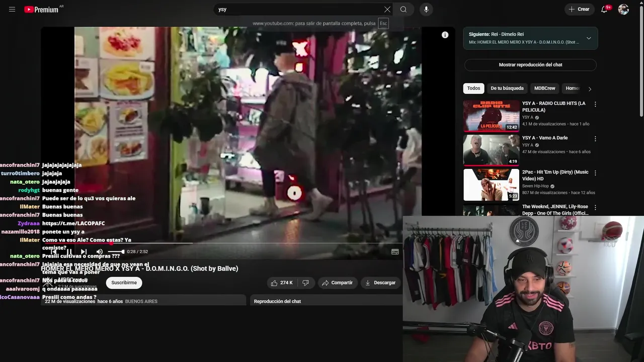Open the notifications bell
The width and height of the screenshot is (644, 362).
click(605, 9)
